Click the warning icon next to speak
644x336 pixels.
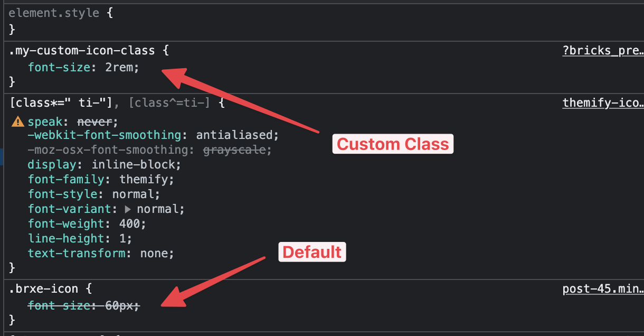point(17,122)
